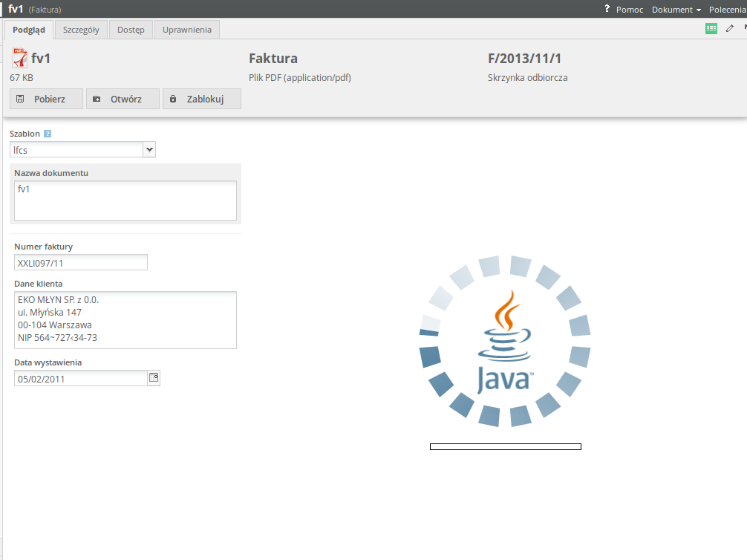
Task: Click the Skrzynka odbiorcza label
Action: pyautogui.click(x=527, y=78)
